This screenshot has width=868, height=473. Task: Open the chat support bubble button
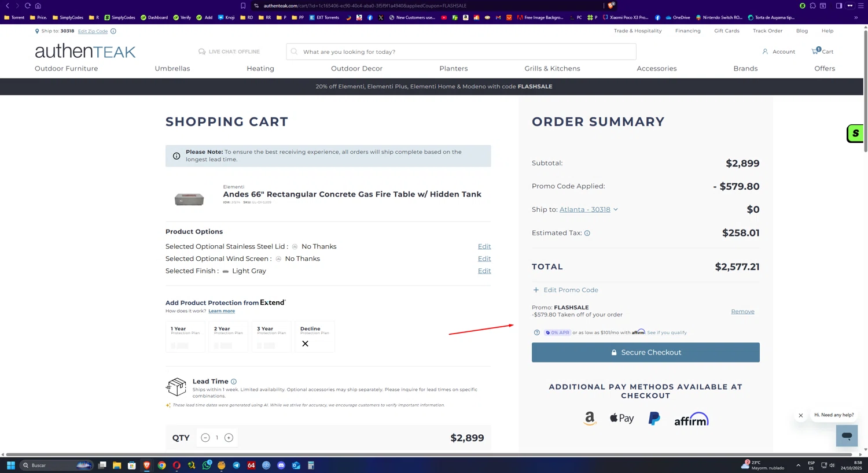(x=847, y=435)
